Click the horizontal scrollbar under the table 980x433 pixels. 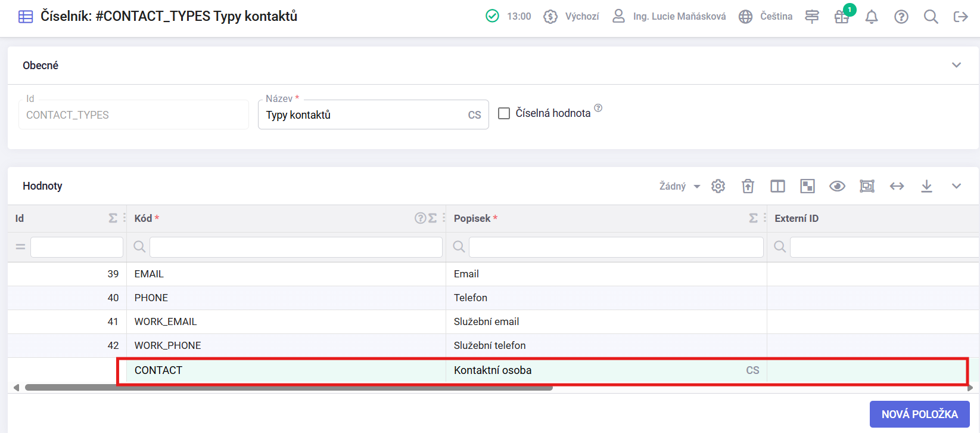tap(289, 388)
